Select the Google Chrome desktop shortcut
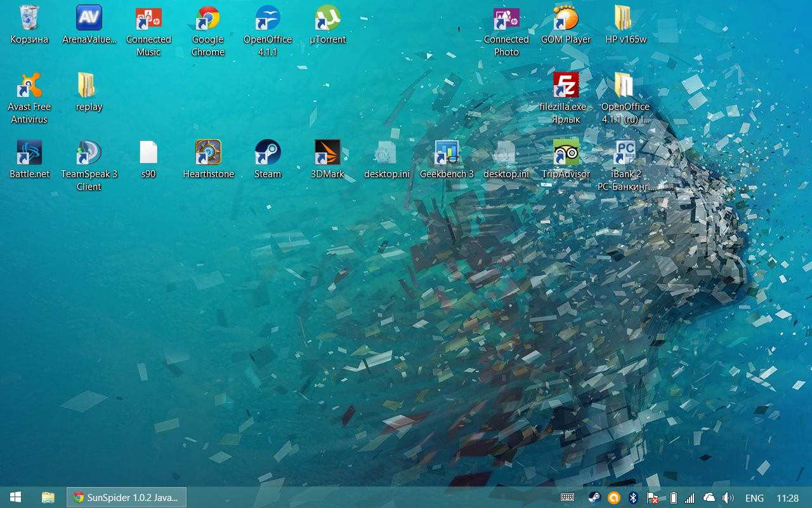 coord(208,19)
